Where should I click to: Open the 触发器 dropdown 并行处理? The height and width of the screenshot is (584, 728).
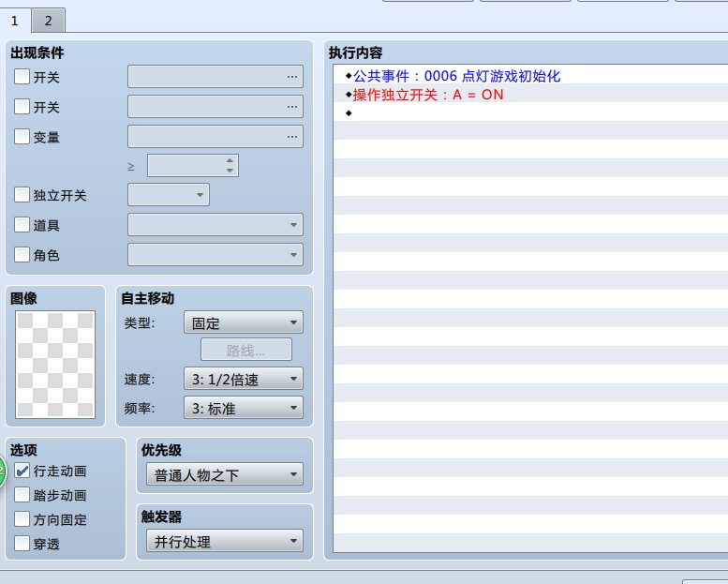[225, 541]
